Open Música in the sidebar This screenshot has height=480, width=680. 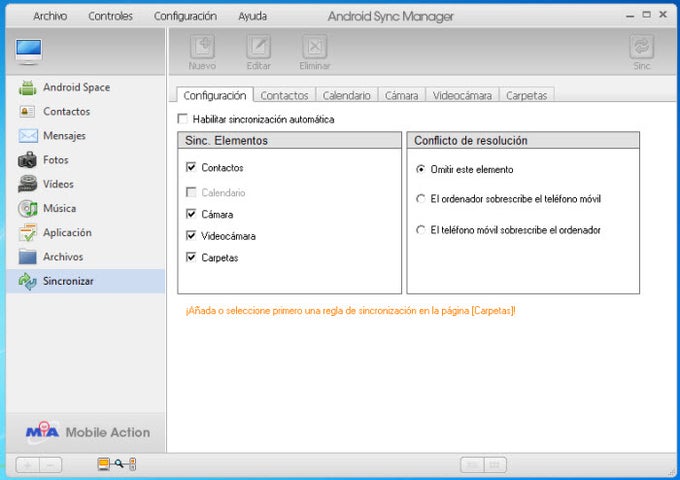click(85, 209)
